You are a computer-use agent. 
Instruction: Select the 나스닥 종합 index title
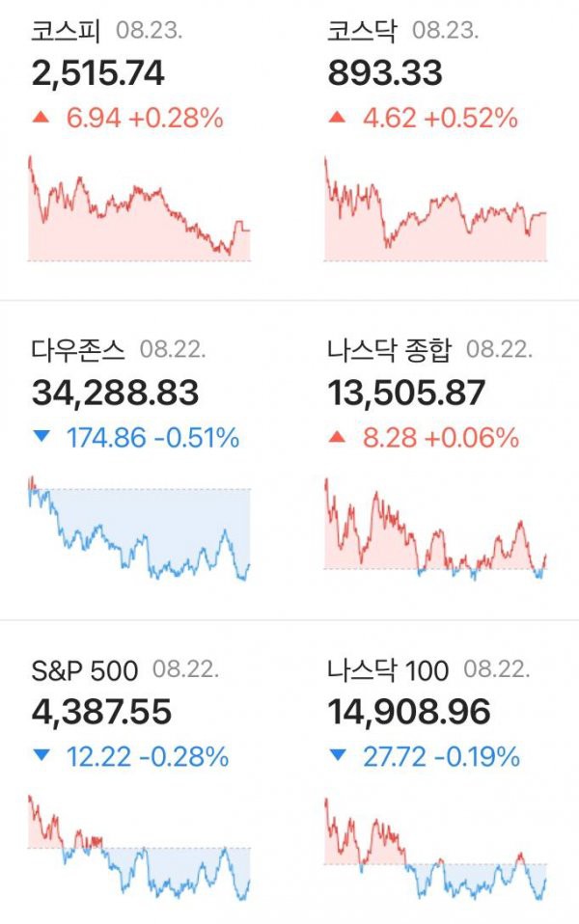point(390,349)
